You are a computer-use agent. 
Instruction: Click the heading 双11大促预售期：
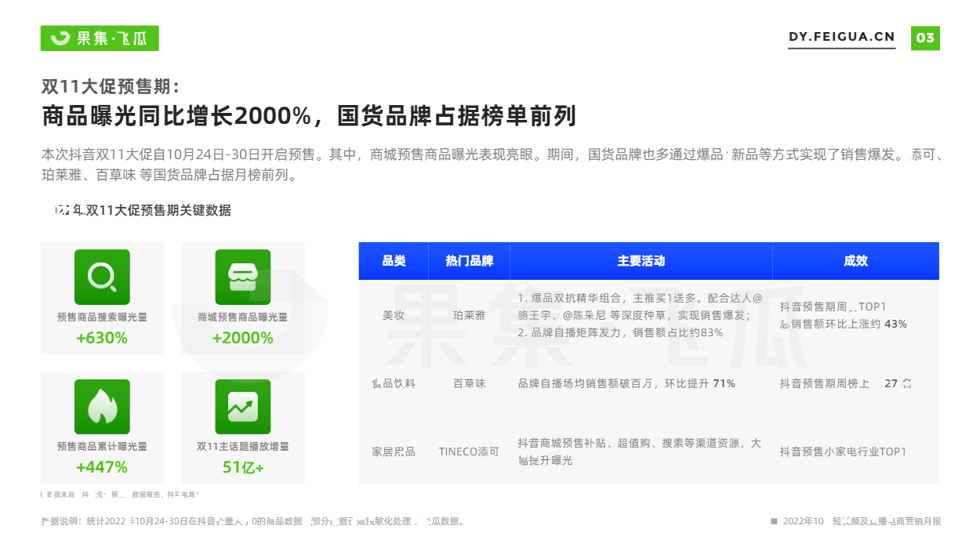point(111,86)
